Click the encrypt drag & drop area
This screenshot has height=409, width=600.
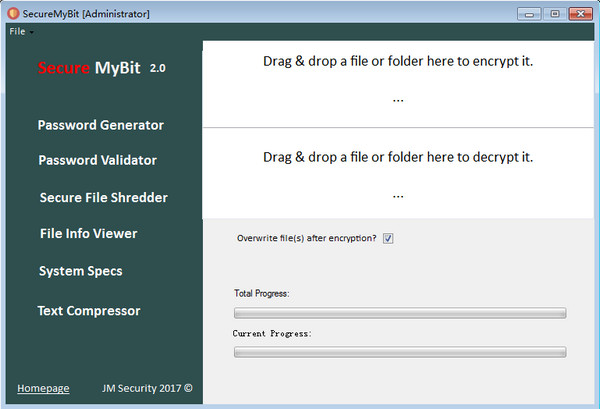click(x=398, y=84)
